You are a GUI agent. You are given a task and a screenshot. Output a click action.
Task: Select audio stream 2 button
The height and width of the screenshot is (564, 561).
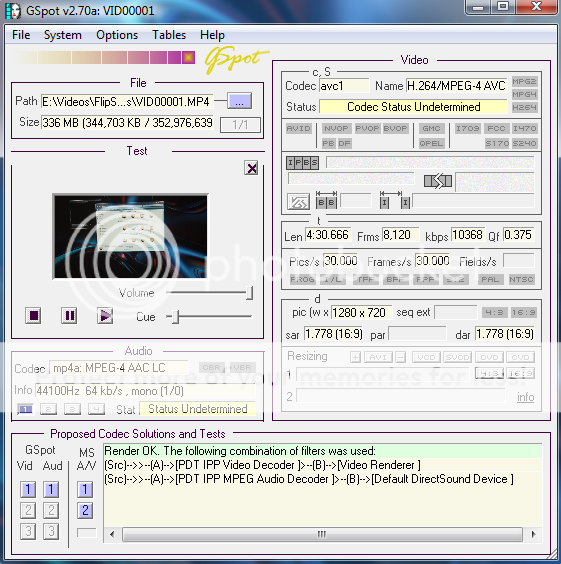[49, 409]
